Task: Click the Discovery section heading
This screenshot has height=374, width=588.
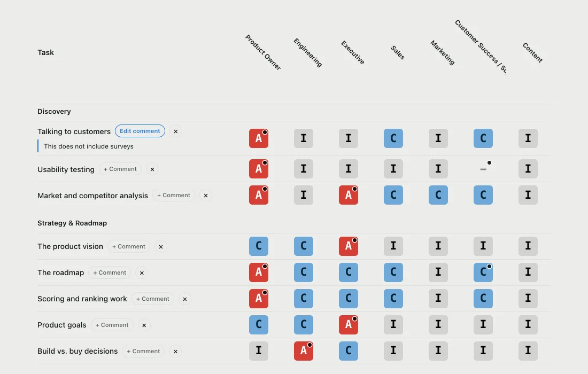Action: click(54, 112)
